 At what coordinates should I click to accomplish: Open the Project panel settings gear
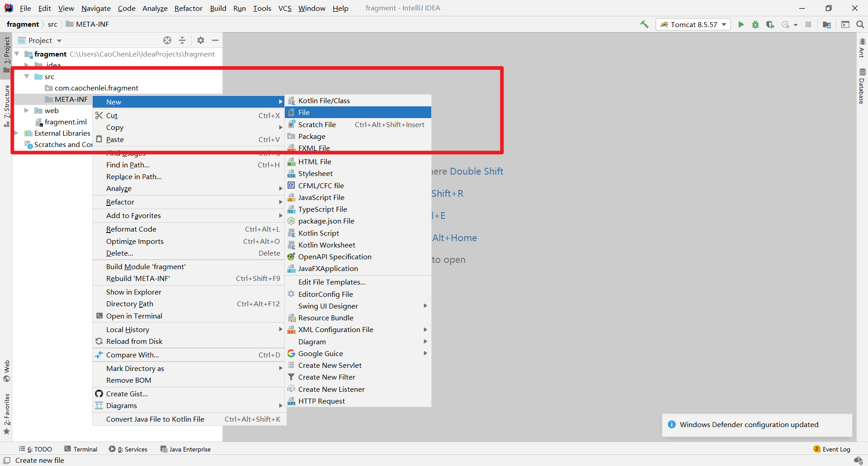pos(201,40)
